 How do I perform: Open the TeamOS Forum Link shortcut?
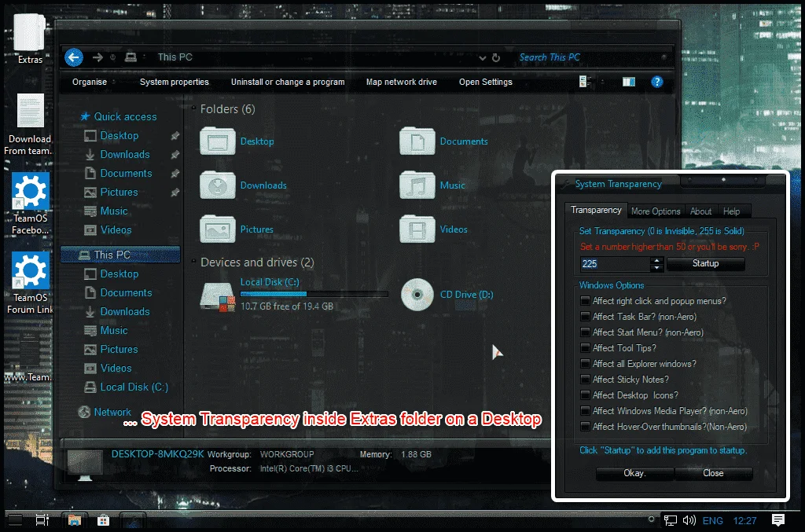pos(30,283)
